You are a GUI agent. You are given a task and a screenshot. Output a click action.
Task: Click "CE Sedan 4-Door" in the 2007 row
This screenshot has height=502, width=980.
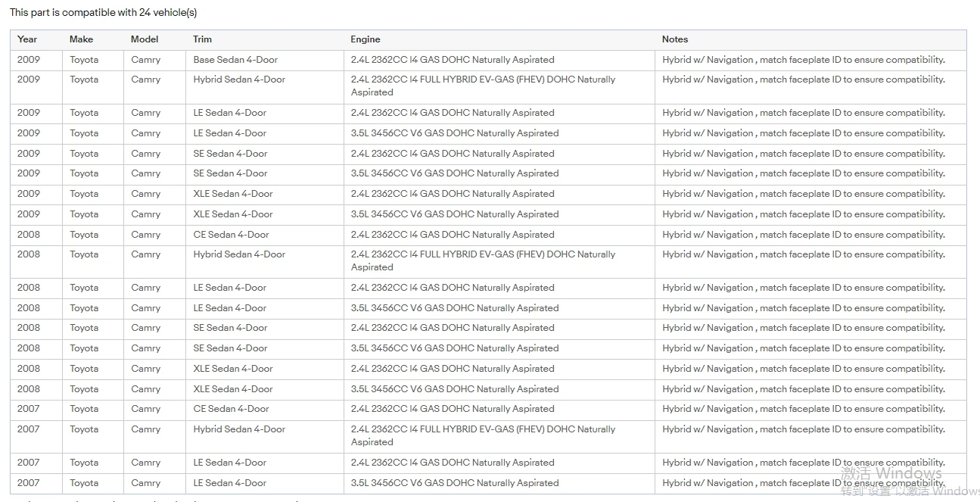click(x=231, y=409)
